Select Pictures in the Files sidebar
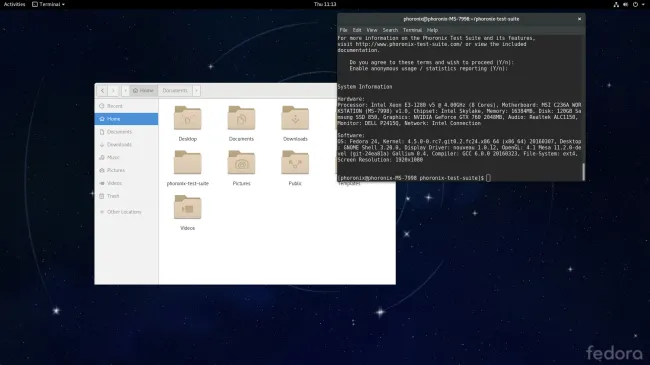650x365 pixels. pyautogui.click(x=126, y=170)
